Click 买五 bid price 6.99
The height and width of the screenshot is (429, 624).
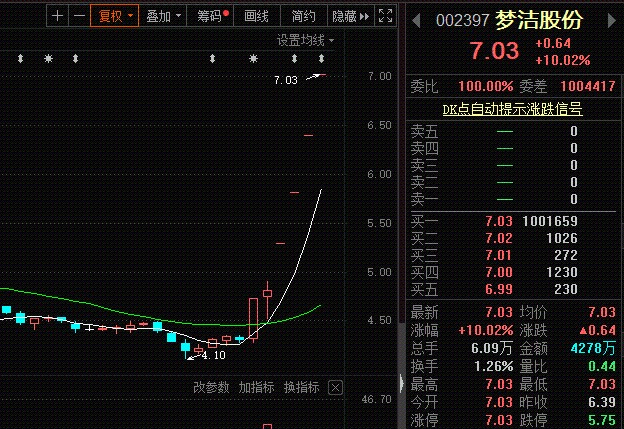(x=499, y=289)
